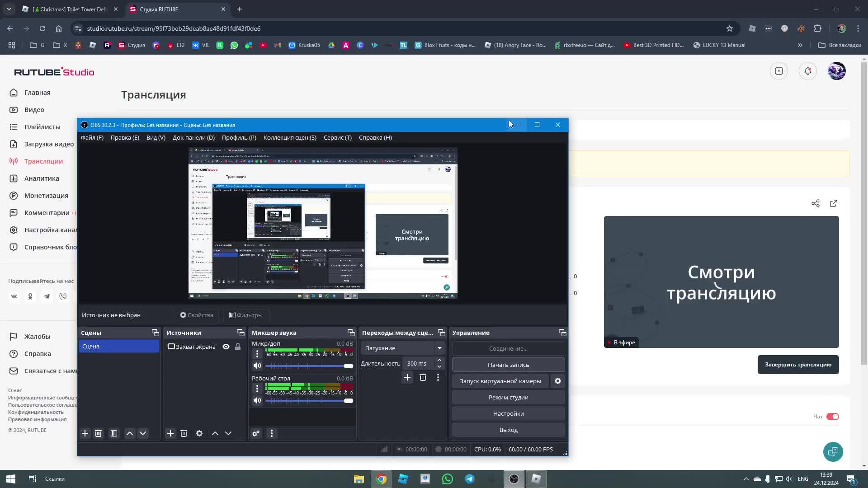The width and height of the screenshot is (868, 488).
Task: Configure the virtual camera with the gear icon
Action: click(558, 381)
